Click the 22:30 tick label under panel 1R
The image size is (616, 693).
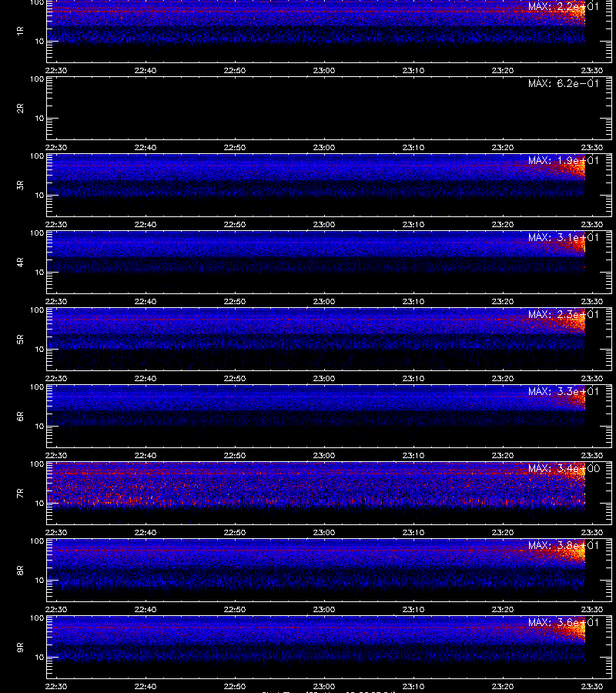click(x=56, y=70)
